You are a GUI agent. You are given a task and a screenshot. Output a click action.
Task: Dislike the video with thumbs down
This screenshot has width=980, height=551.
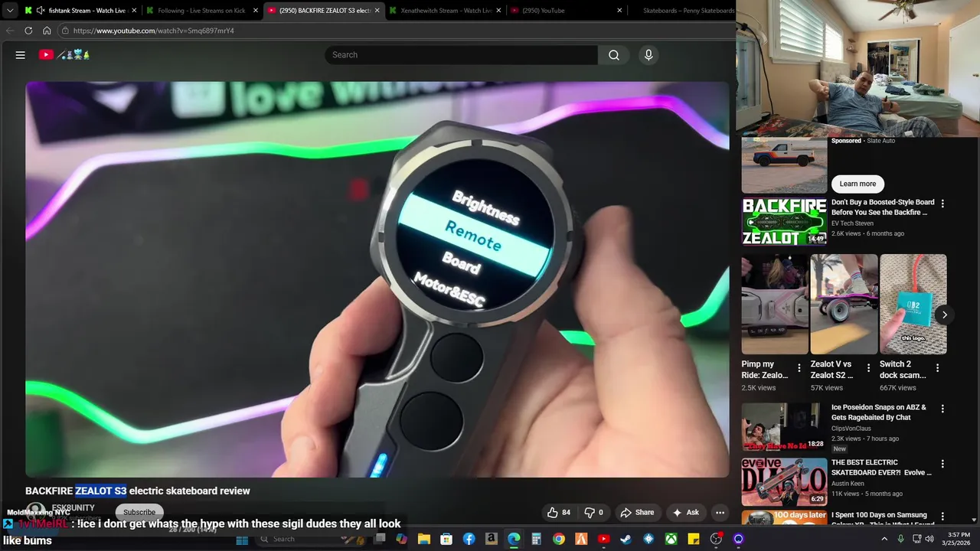click(594, 513)
